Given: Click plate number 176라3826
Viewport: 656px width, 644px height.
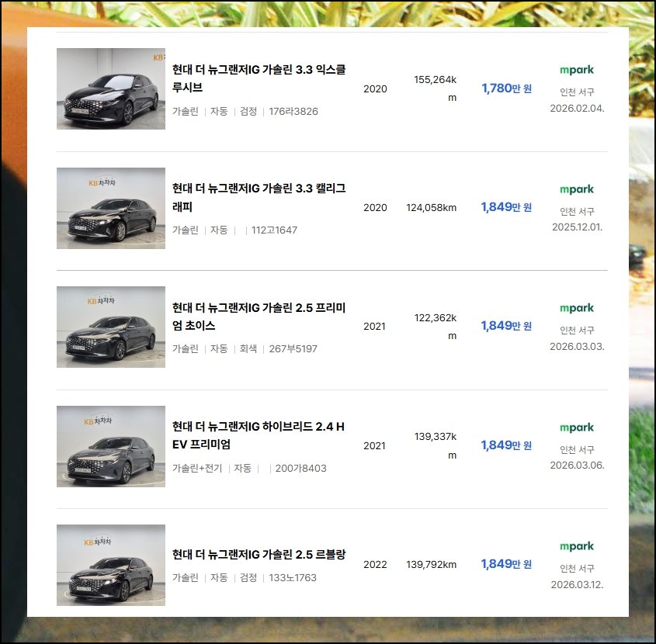Looking at the screenshot, I should (x=293, y=112).
